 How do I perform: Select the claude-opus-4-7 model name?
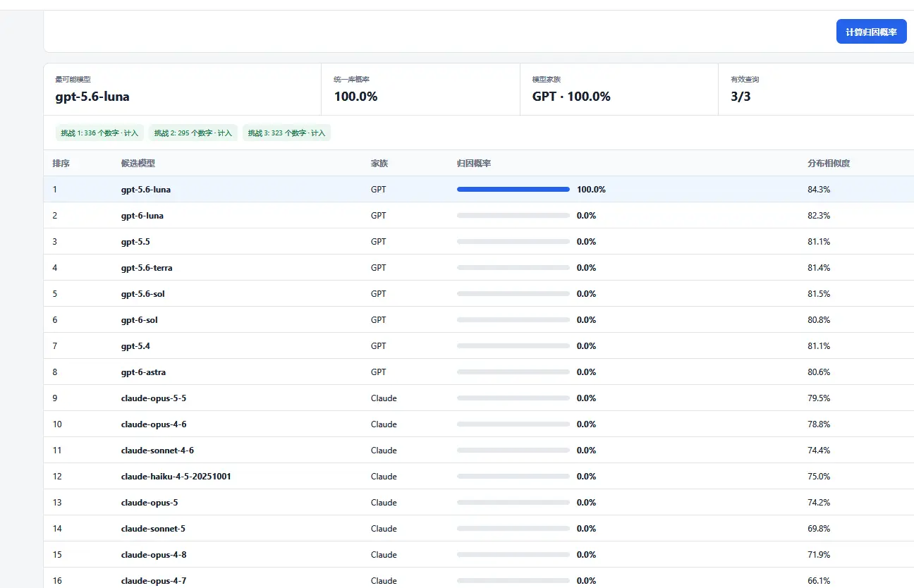154,580
